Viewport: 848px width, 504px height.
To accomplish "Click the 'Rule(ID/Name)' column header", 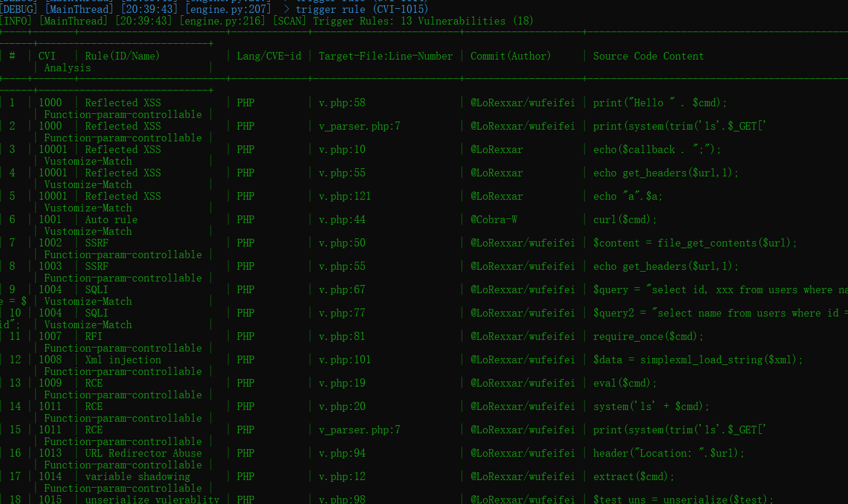I will (x=123, y=56).
